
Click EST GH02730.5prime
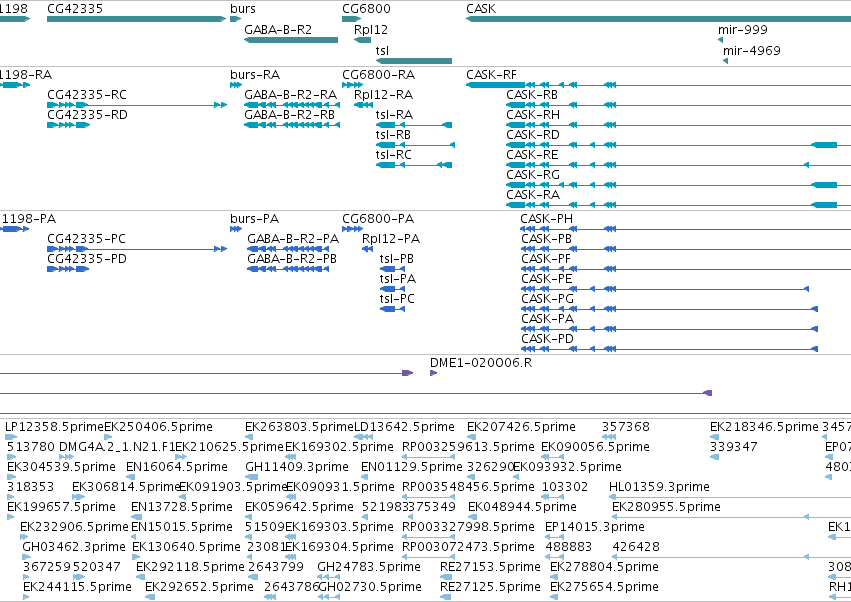click(370, 587)
